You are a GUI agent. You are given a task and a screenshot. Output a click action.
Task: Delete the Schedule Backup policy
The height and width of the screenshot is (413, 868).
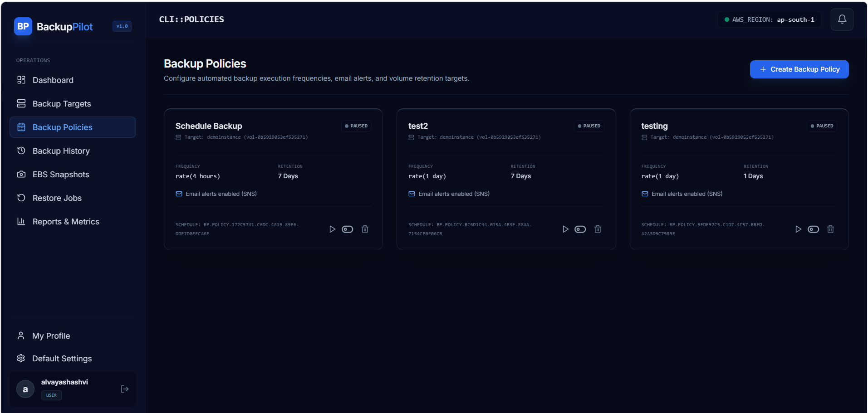pyautogui.click(x=365, y=229)
